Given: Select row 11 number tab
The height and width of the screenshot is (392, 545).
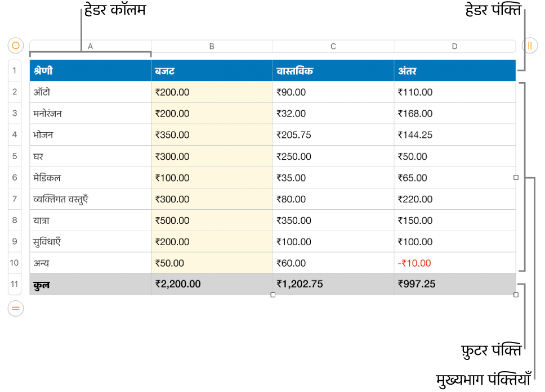Looking at the screenshot, I should 14,284.
